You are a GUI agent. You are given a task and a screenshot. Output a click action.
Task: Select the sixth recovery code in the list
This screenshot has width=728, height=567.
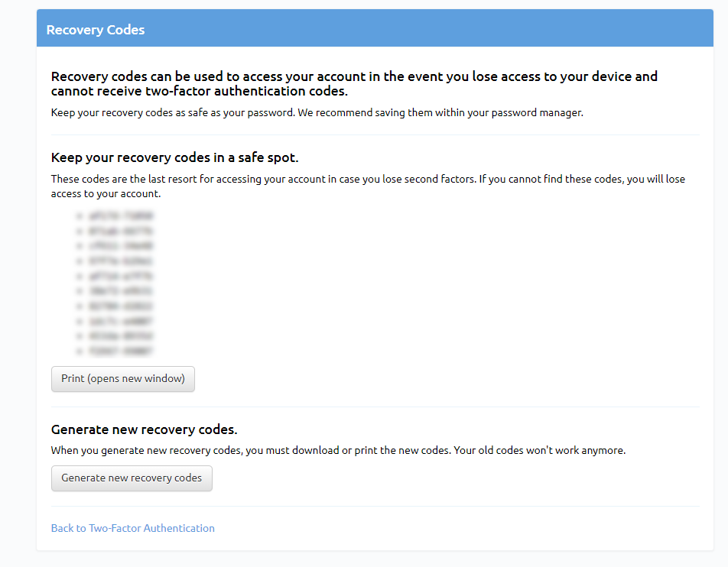pos(121,291)
